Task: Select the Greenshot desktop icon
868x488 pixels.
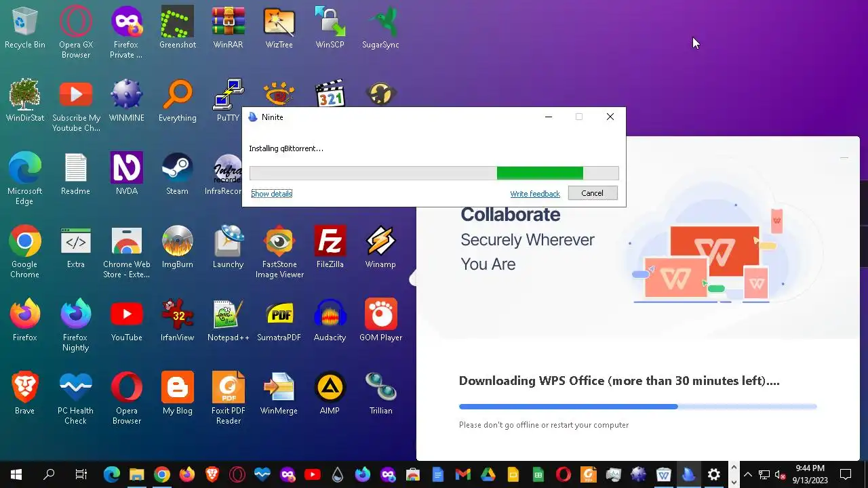Action: 178,28
